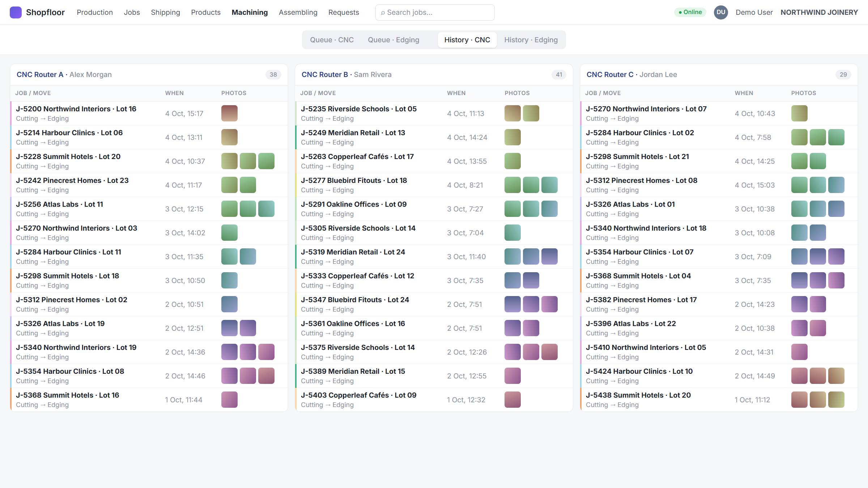
Task: Open the CNC Router C heading
Action: (610, 74)
